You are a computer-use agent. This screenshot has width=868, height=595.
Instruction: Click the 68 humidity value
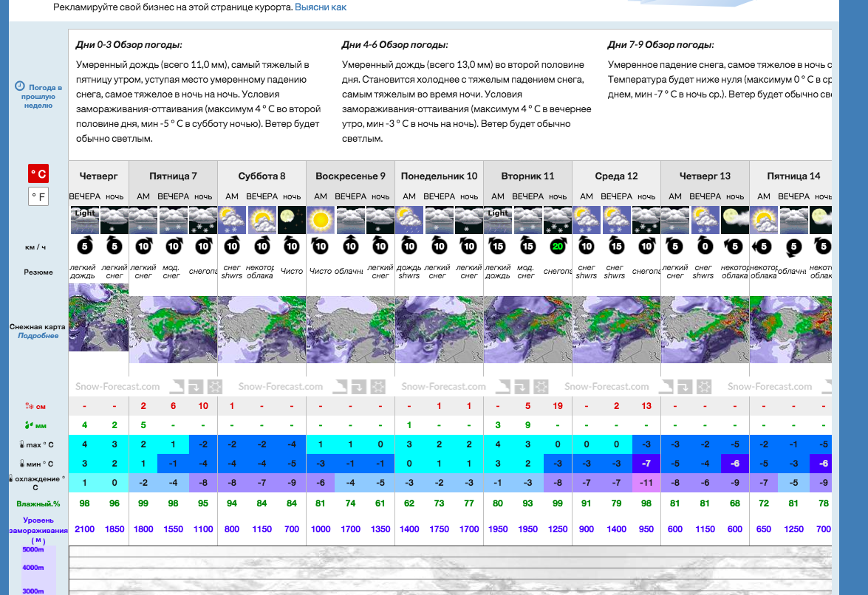734,503
